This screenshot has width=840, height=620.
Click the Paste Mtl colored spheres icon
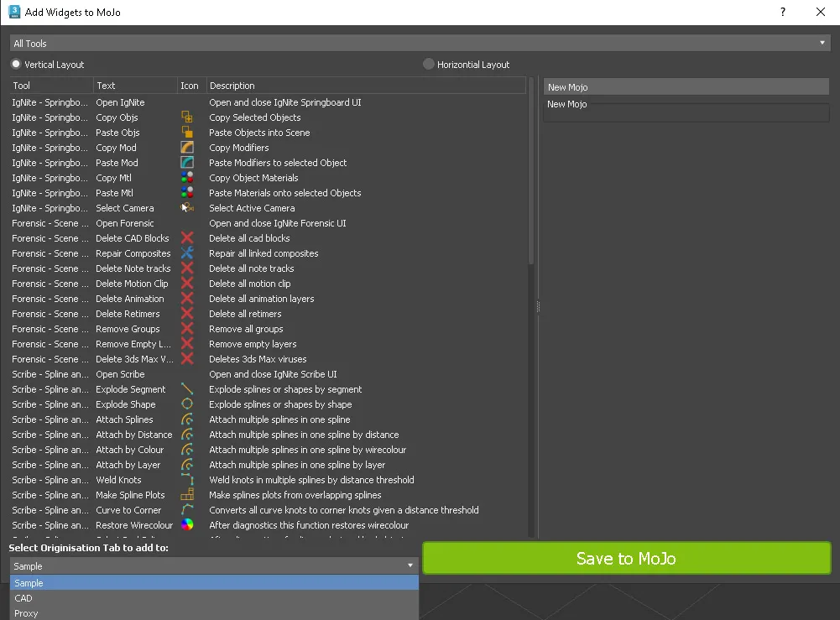coord(187,193)
